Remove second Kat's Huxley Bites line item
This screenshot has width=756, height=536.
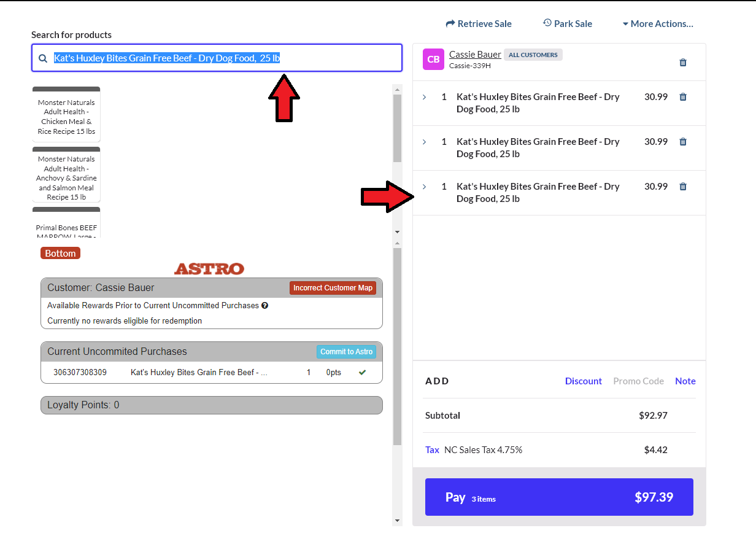tap(683, 142)
